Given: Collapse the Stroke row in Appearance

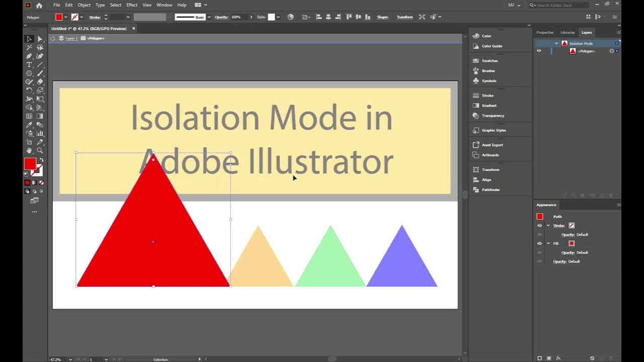Looking at the screenshot, I should pos(548,225).
